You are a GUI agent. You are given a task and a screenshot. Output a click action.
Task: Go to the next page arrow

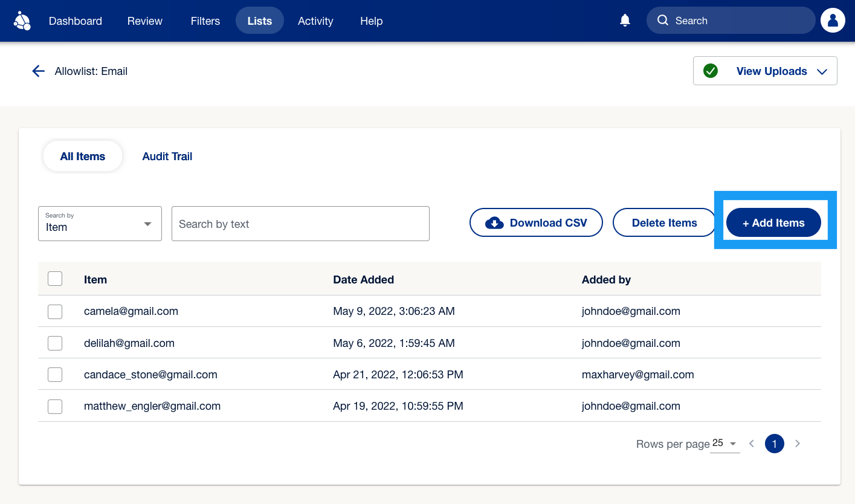798,444
